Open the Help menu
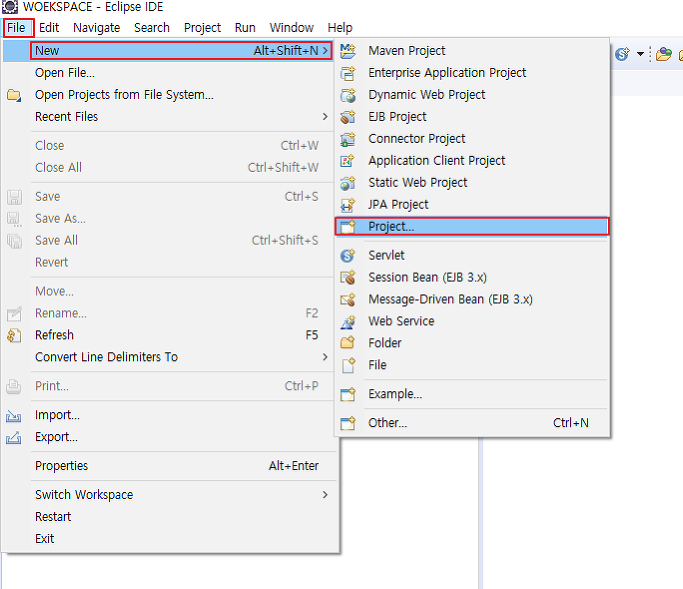The width and height of the screenshot is (683, 589). (x=340, y=28)
